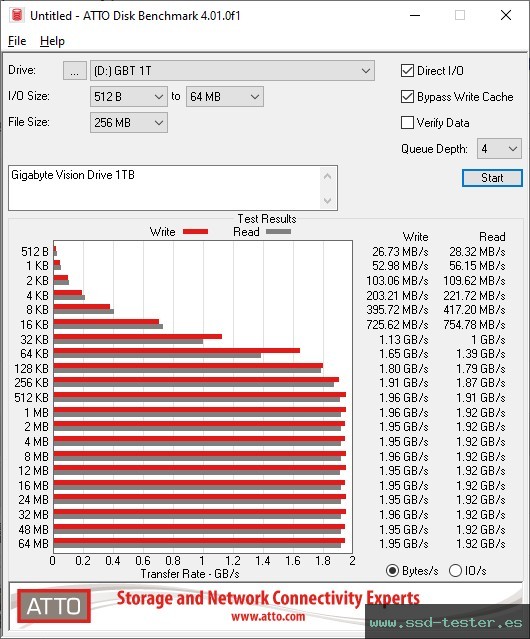Viewport: 530px width, 639px height.
Task: Click the 1.13 GB/s write value
Action: coord(404,339)
